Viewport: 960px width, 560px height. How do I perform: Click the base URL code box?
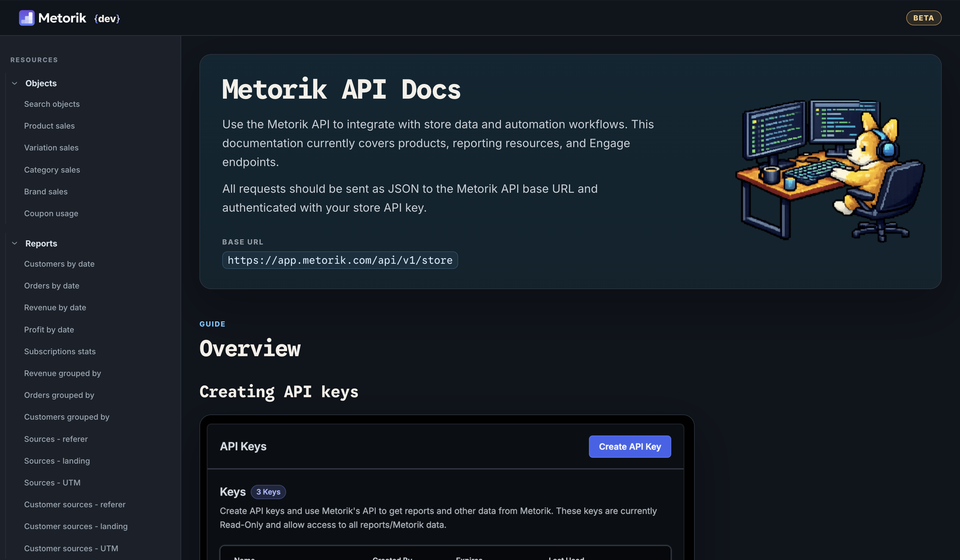coord(340,260)
